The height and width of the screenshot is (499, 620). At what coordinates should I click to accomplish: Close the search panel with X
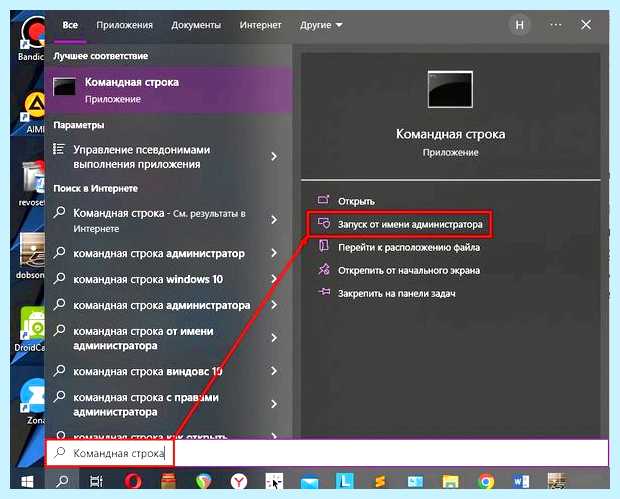[x=586, y=25]
